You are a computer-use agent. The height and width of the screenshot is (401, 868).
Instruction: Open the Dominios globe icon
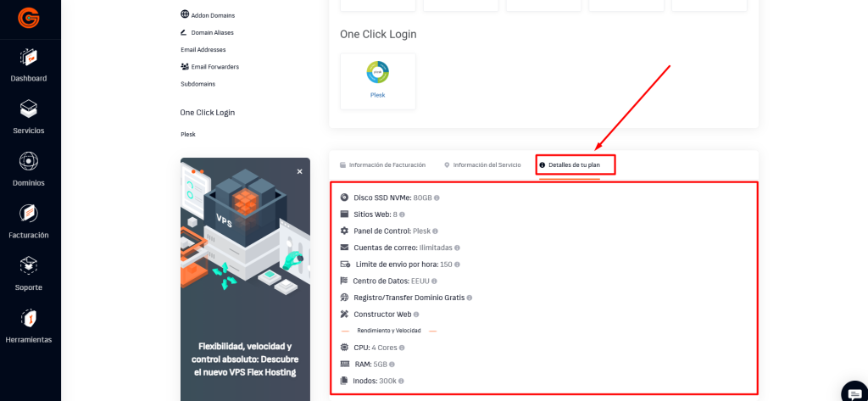pos(29,162)
